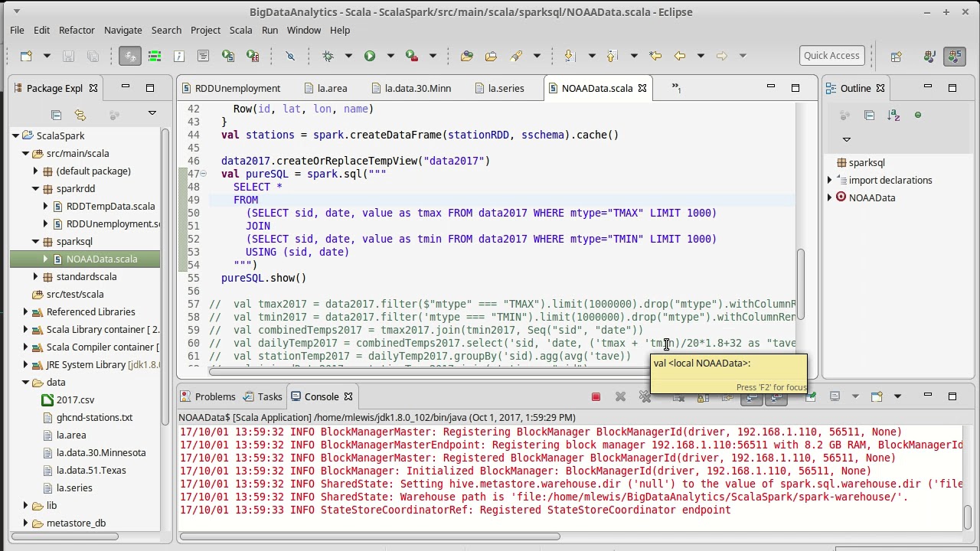Click the Save All toolbar icon
This screenshot has width=980, height=551.
click(93, 56)
